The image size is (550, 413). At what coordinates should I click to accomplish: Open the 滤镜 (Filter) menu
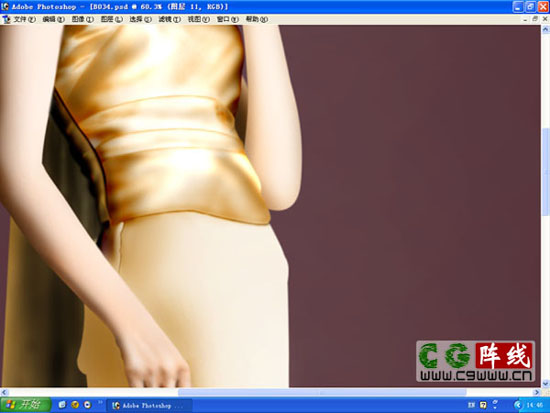coord(169,19)
